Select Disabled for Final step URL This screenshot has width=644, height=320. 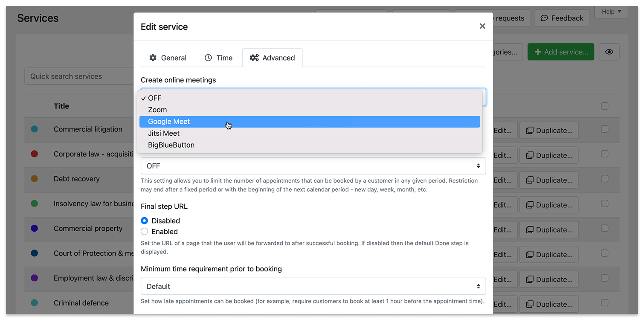point(145,221)
